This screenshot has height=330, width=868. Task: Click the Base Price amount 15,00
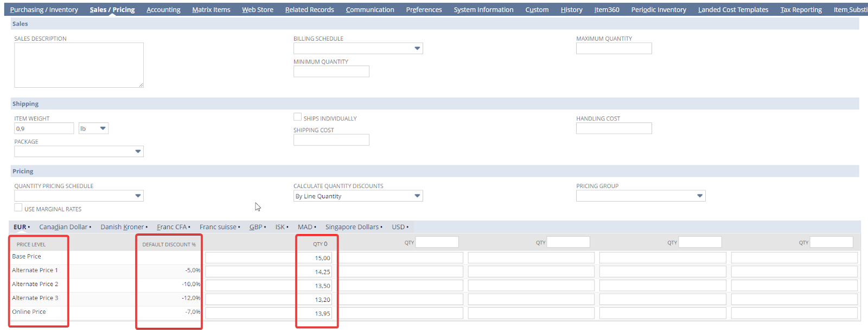click(322, 258)
